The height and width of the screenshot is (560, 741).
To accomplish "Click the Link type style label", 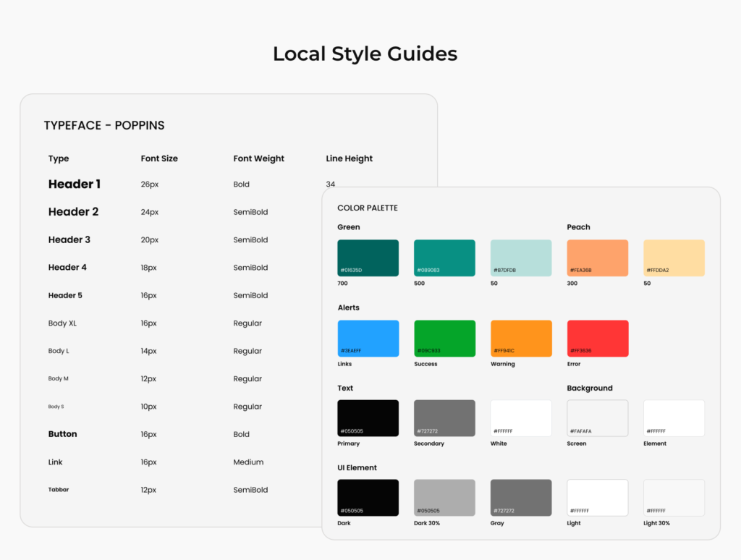I will click(x=56, y=462).
